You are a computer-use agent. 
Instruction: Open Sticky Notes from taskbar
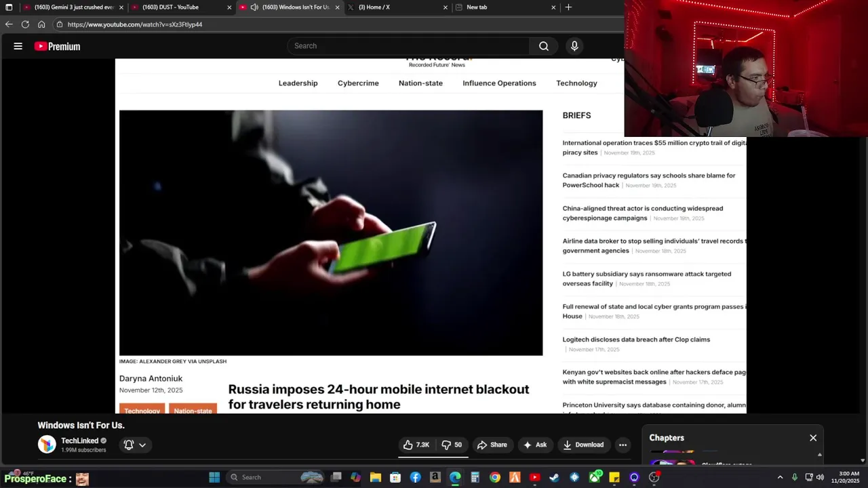[x=614, y=477]
